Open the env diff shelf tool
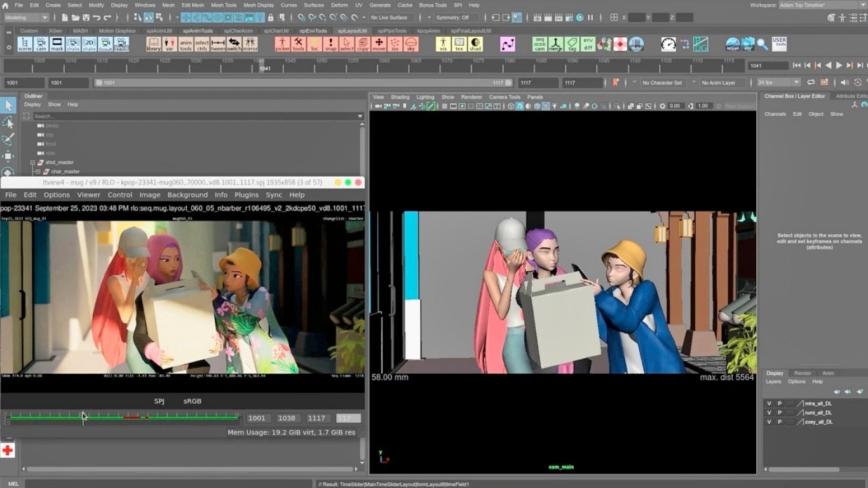Viewport: 868px width, 488px height. [588, 44]
